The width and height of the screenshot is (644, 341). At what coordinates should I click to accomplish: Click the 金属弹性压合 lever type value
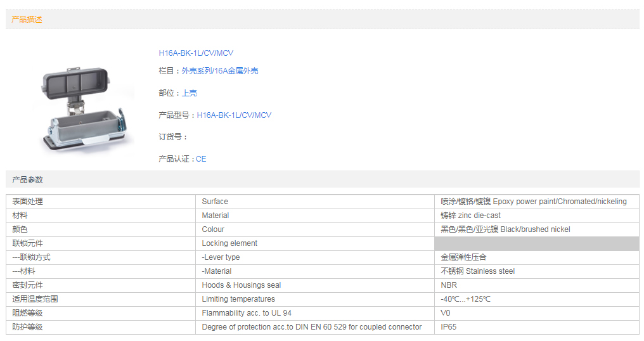click(463, 257)
